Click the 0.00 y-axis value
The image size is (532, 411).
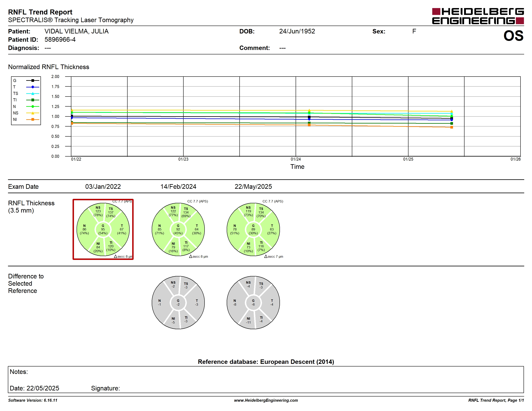[x=55, y=156]
